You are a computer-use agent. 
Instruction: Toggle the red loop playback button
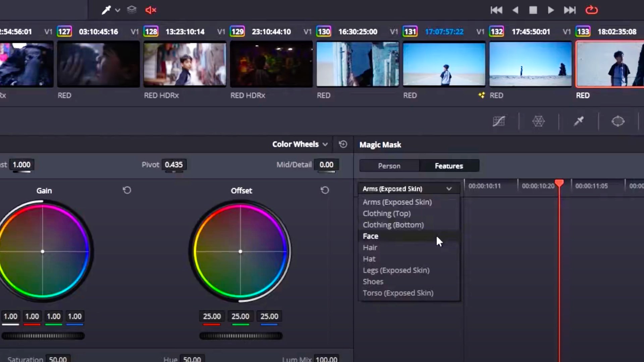tap(591, 10)
